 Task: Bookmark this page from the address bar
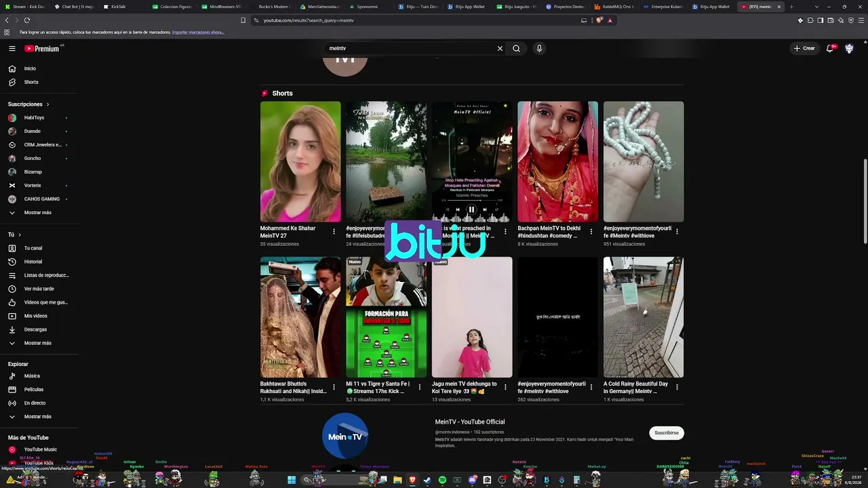[x=243, y=20]
